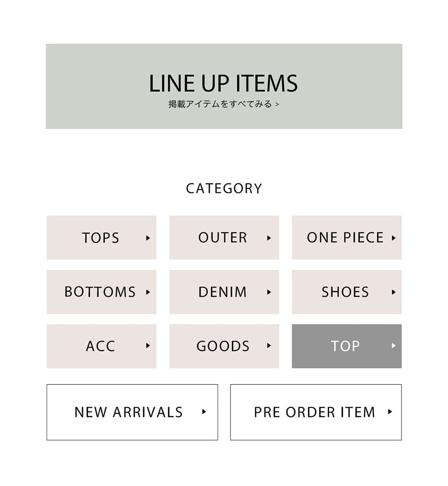Open the DENIM category
Image resolution: width=448 pixels, height=486 pixels.
coord(223,292)
